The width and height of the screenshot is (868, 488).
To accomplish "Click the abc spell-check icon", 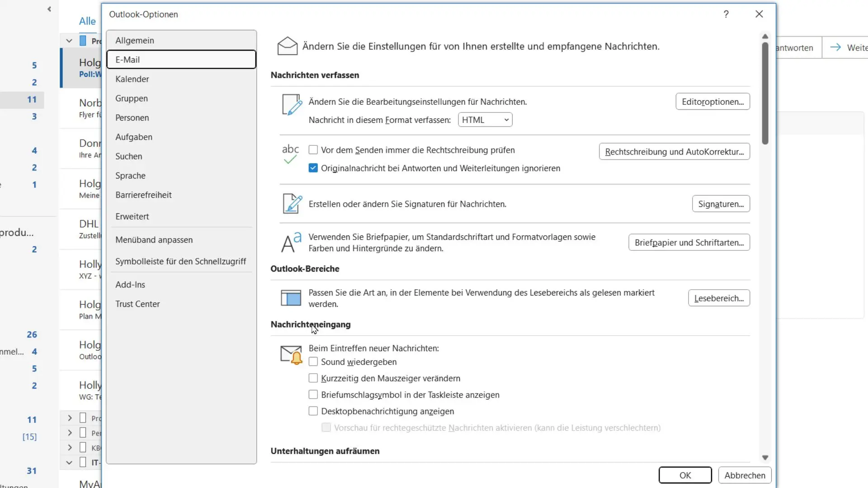I will point(290,154).
